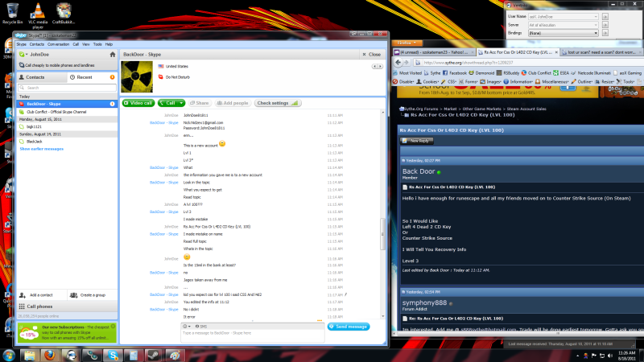This screenshot has height=362, width=644.
Task: Open the ESEA bookmark
Action: click(561, 72)
